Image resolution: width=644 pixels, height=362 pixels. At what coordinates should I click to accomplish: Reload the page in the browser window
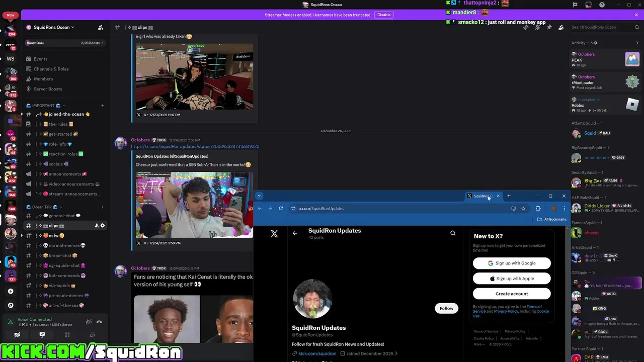pyautogui.click(x=281, y=208)
